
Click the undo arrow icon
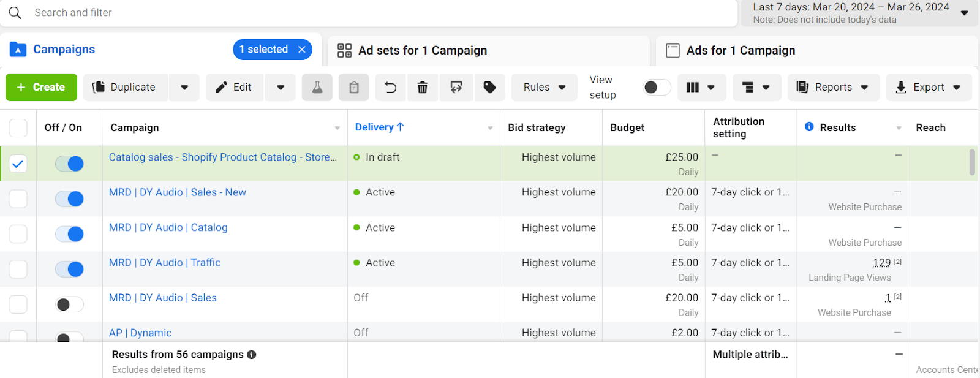[x=390, y=88]
